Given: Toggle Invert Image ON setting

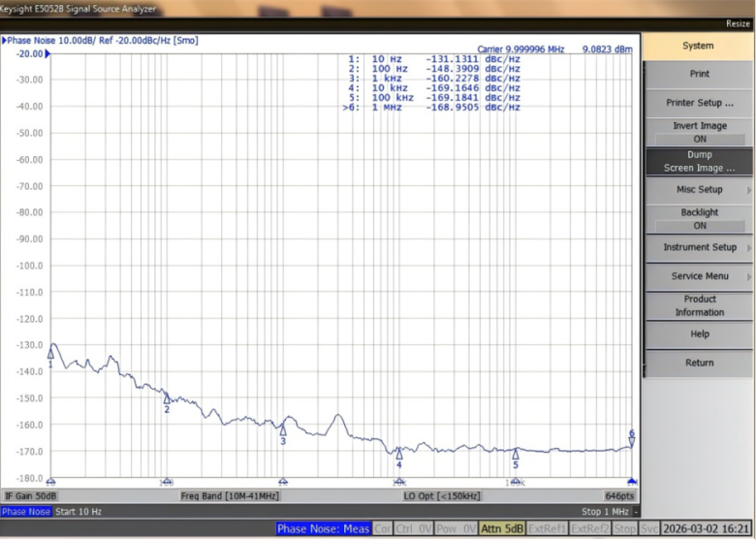Looking at the screenshot, I should coord(699,132).
